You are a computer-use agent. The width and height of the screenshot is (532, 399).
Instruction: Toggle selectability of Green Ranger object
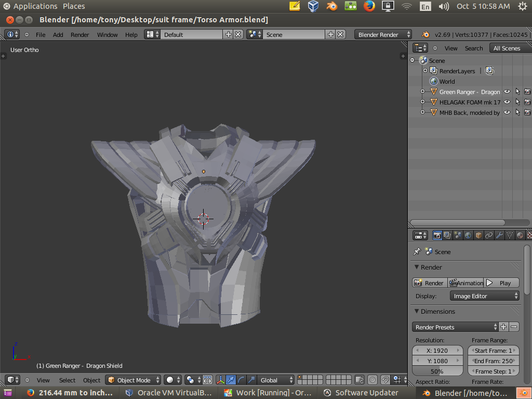[517, 91]
